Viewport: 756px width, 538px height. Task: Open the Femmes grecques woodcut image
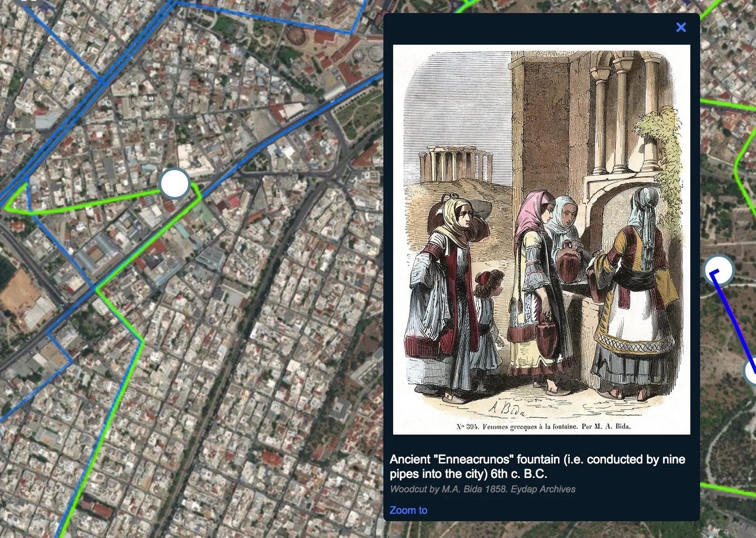point(542,239)
